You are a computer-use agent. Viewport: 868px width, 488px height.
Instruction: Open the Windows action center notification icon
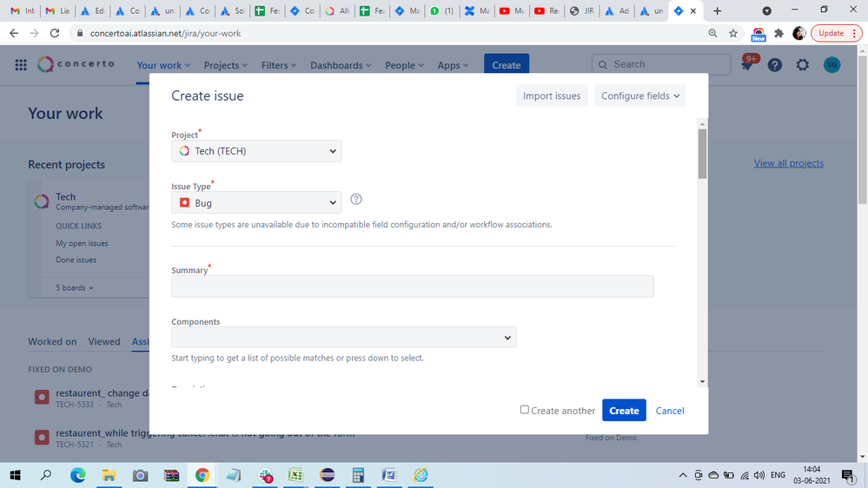pos(848,475)
